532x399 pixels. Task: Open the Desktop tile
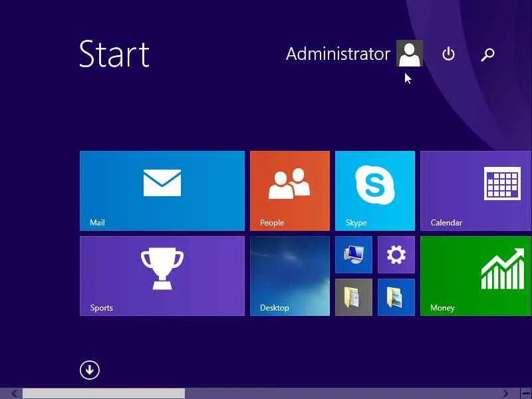click(x=290, y=276)
